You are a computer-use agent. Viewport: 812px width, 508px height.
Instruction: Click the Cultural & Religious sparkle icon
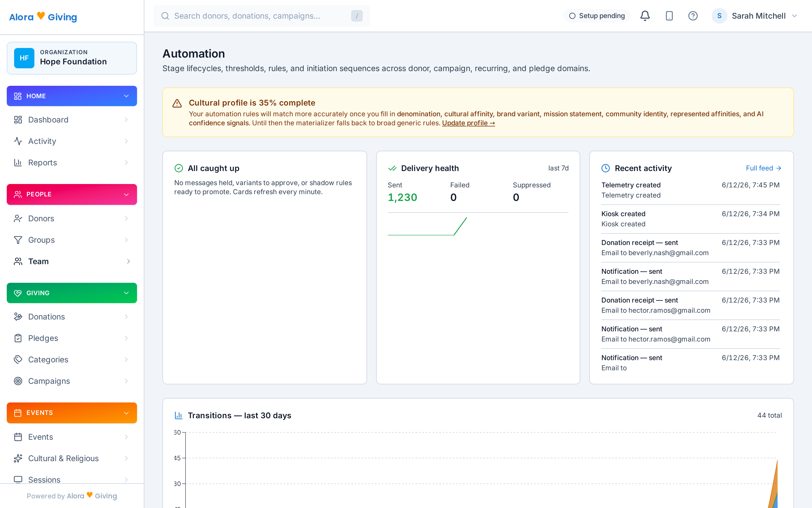tap(18, 458)
